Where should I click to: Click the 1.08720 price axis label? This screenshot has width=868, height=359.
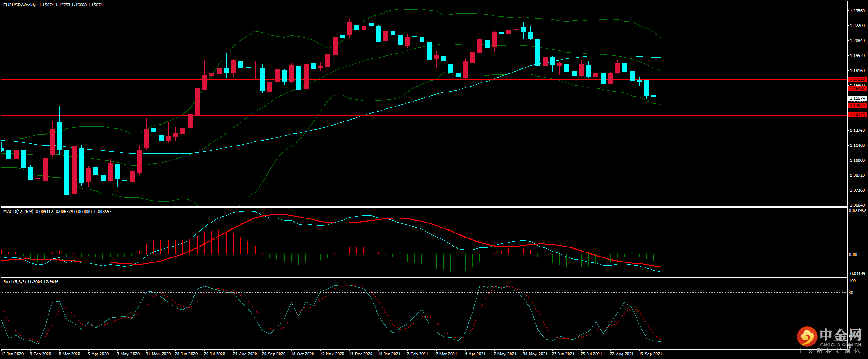tap(857, 175)
